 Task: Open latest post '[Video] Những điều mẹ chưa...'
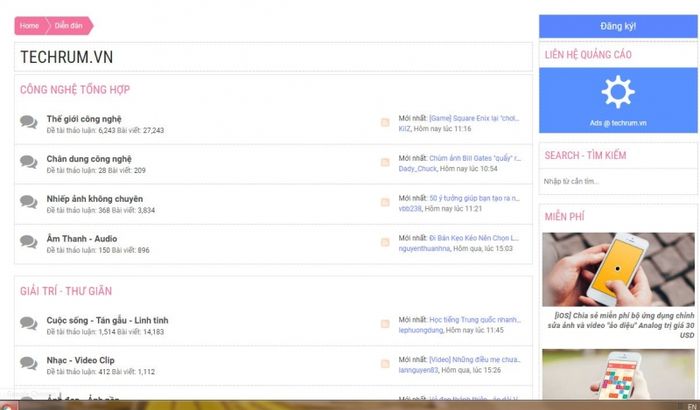click(x=475, y=360)
